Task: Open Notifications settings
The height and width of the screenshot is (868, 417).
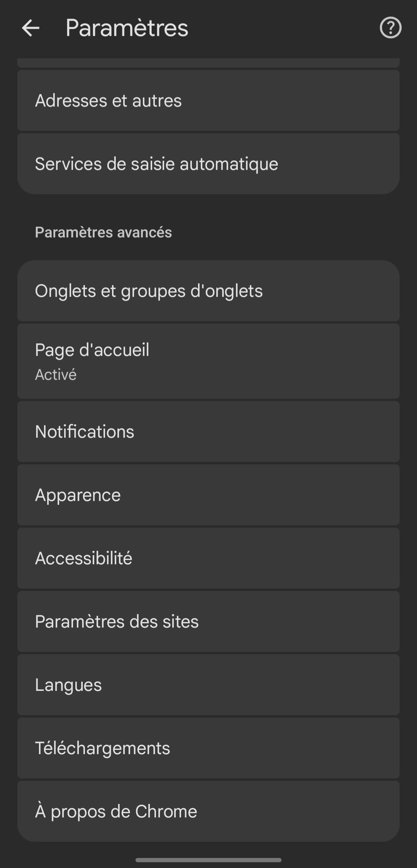Action: click(208, 431)
